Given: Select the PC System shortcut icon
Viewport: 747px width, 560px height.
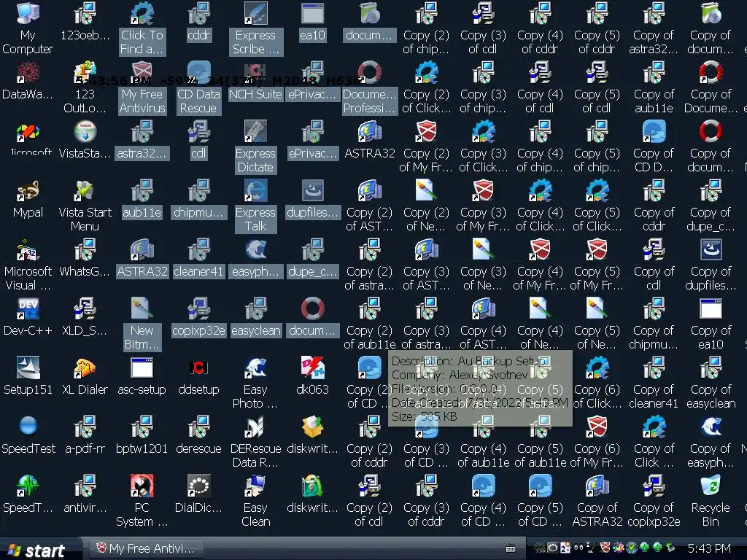Looking at the screenshot, I should 142,486.
